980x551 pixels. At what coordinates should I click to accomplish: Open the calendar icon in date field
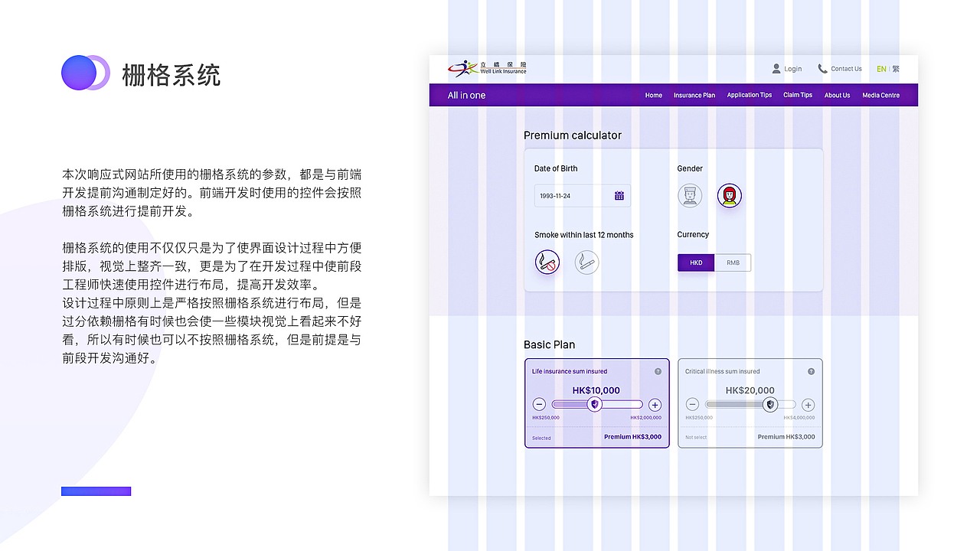tap(619, 196)
